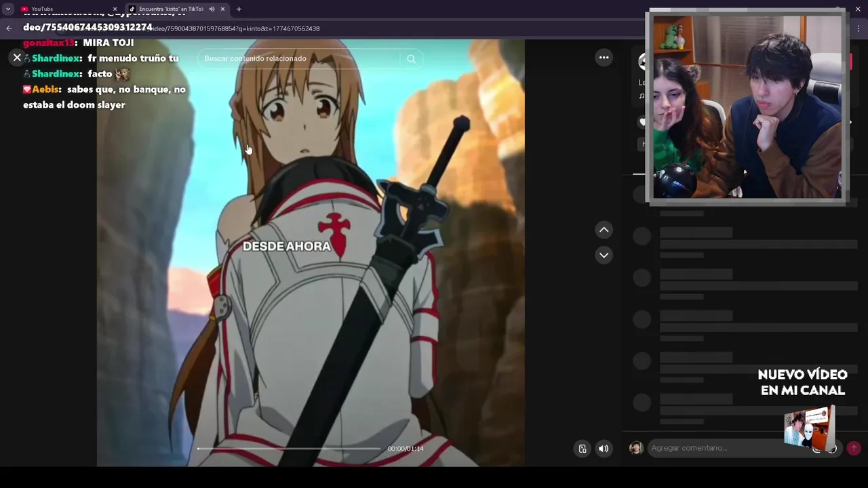Click the 'NUEVO VÍDEO EN MI CANAL' overlay text
The height and width of the screenshot is (488, 868).
click(802, 382)
